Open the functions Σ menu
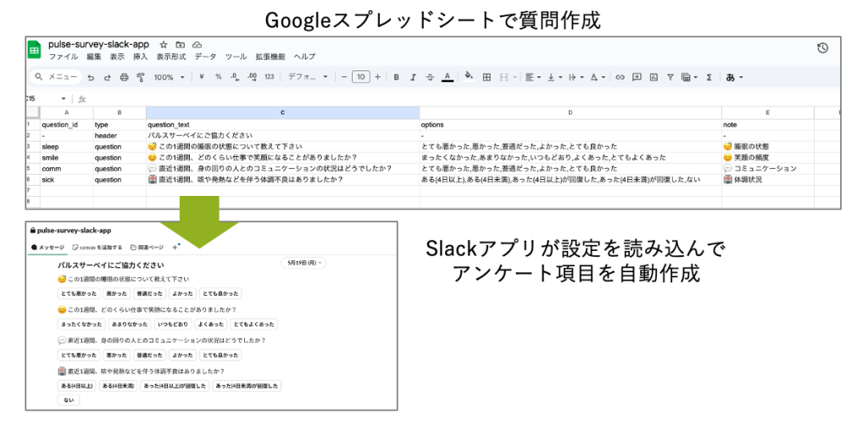This screenshot has height=430, width=868. tap(709, 77)
